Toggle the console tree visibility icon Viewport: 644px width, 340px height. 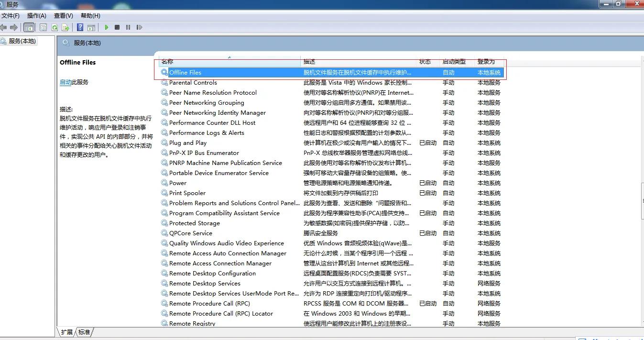(29, 27)
